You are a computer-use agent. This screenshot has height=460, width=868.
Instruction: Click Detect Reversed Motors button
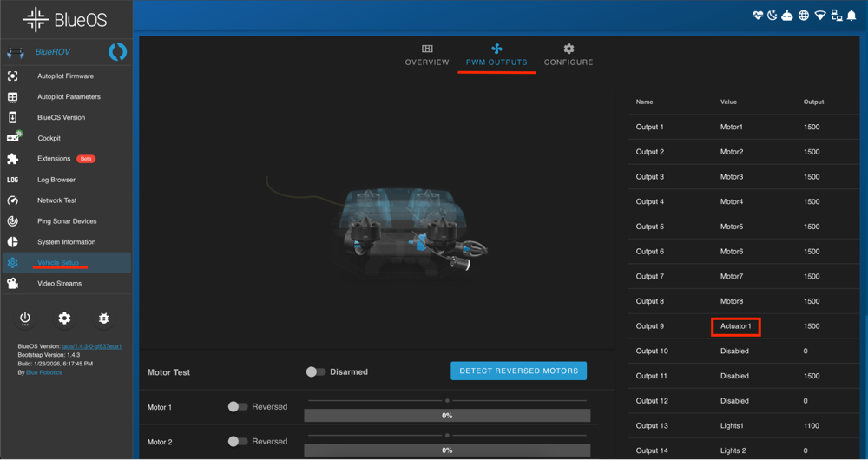coord(518,371)
